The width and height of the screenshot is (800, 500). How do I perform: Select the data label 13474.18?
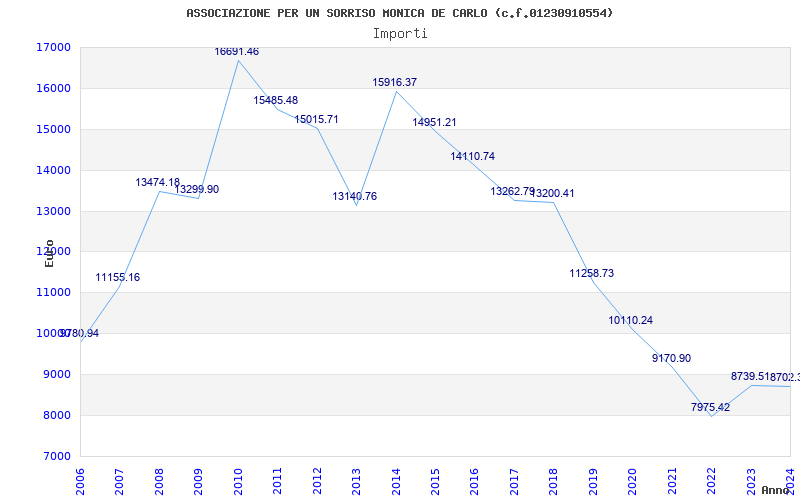tap(157, 182)
